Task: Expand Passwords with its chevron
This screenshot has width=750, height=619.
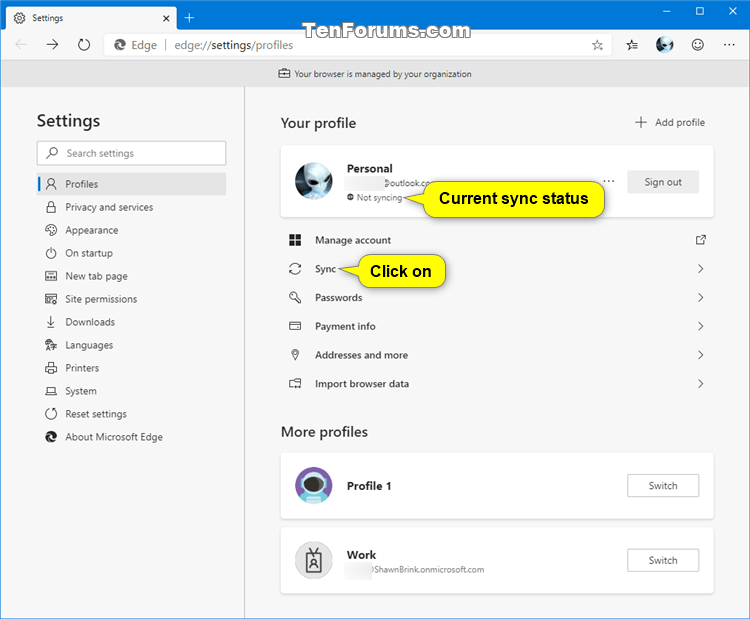Action: (x=700, y=298)
